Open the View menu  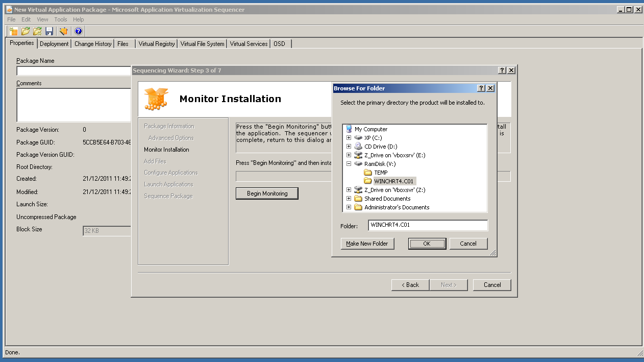43,19
